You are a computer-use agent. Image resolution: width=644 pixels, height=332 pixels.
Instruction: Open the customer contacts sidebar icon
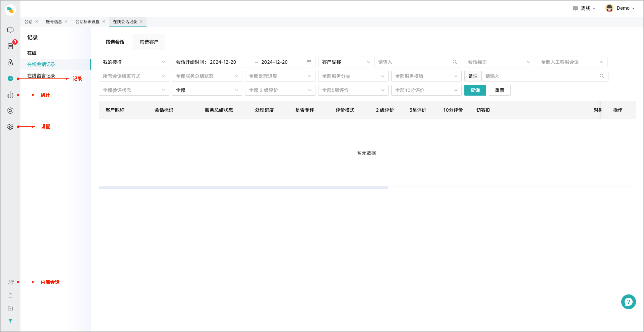coord(10,62)
